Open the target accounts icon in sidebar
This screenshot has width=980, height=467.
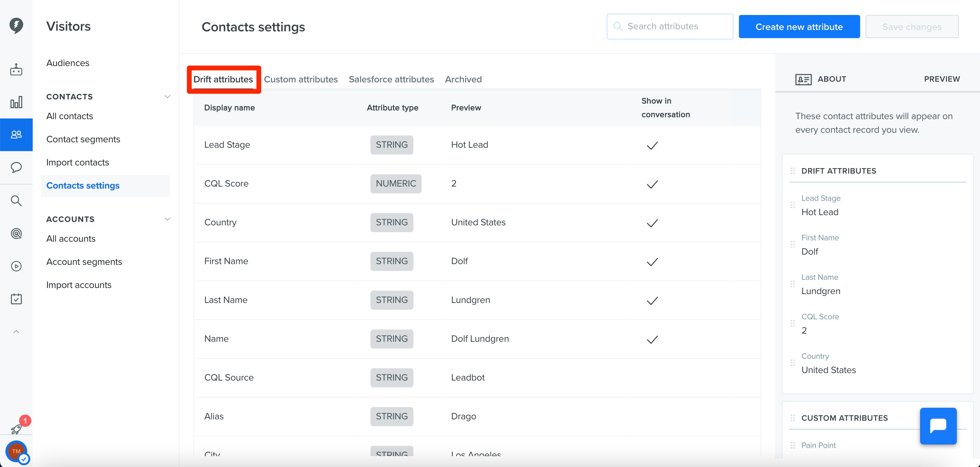click(x=16, y=233)
